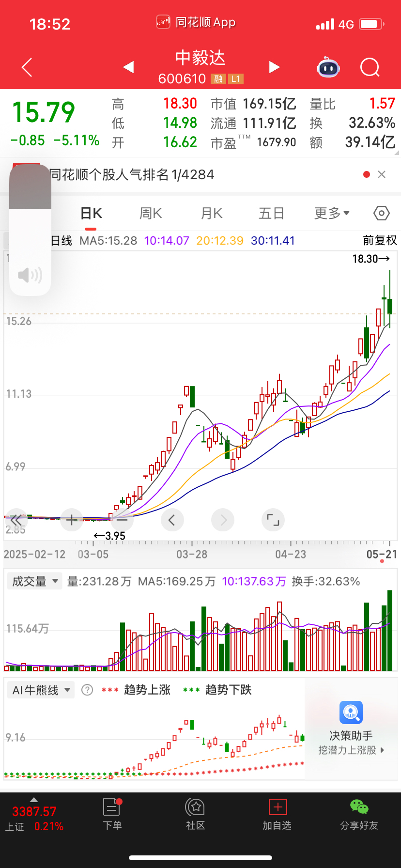Open the 成交量 indicator dropdown
This screenshot has height=868, width=401.
coord(34,581)
